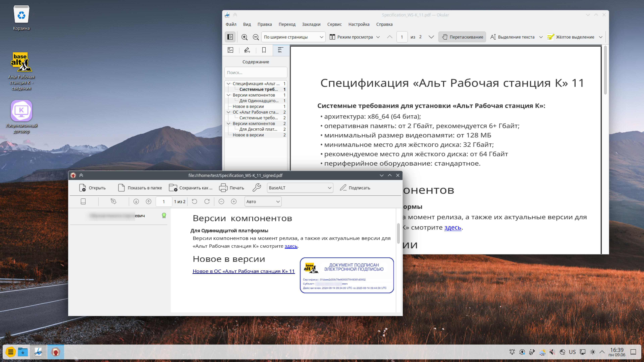The image size is (644, 362).
Task: Click zoom out magnifier in Okular
Action: pos(255,37)
